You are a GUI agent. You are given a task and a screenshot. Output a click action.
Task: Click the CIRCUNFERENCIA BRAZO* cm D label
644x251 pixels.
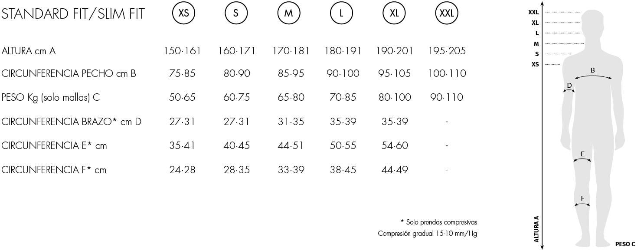click(71, 122)
